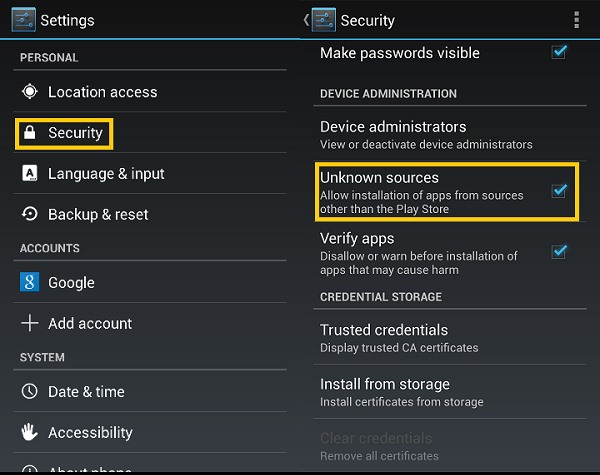
Task: Go back via the Security header arrow
Action: [x=306, y=20]
